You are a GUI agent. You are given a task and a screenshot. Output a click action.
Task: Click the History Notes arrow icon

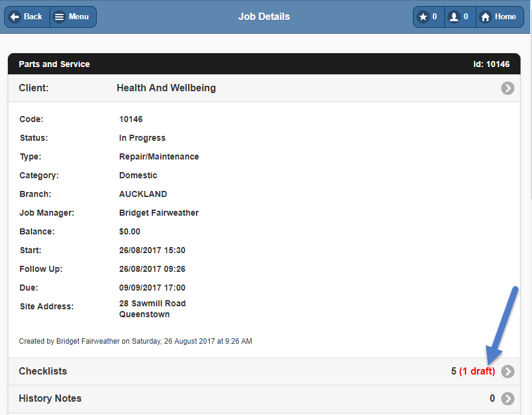[x=508, y=399]
